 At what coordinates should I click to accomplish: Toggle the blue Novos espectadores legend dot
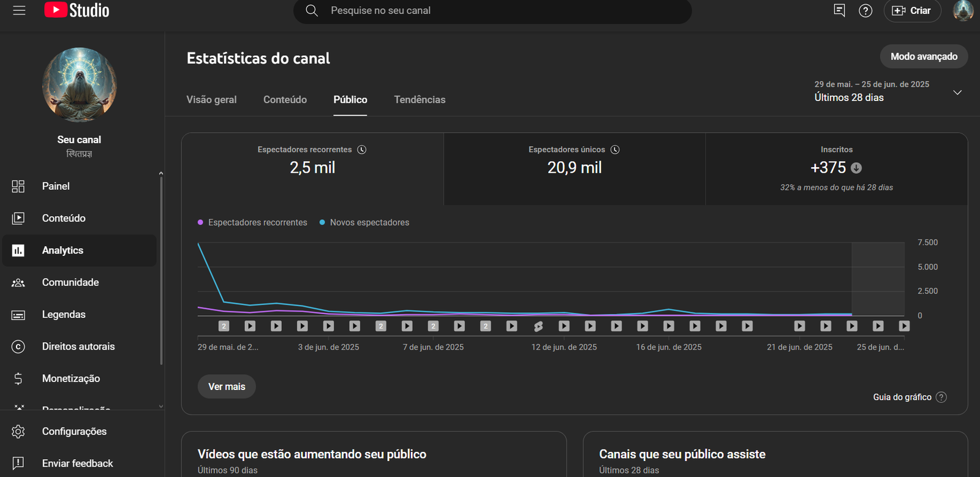pyautogui.click(x=322, y=222)
